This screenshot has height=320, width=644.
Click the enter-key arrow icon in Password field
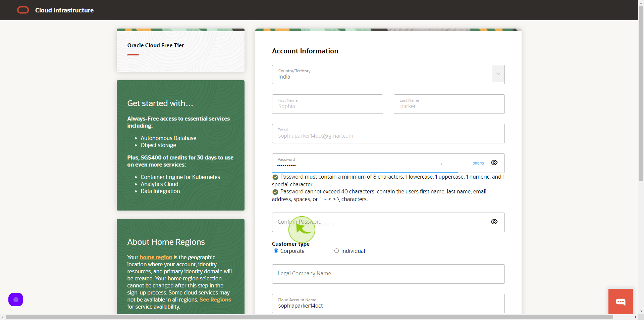[x=443, y=164]
